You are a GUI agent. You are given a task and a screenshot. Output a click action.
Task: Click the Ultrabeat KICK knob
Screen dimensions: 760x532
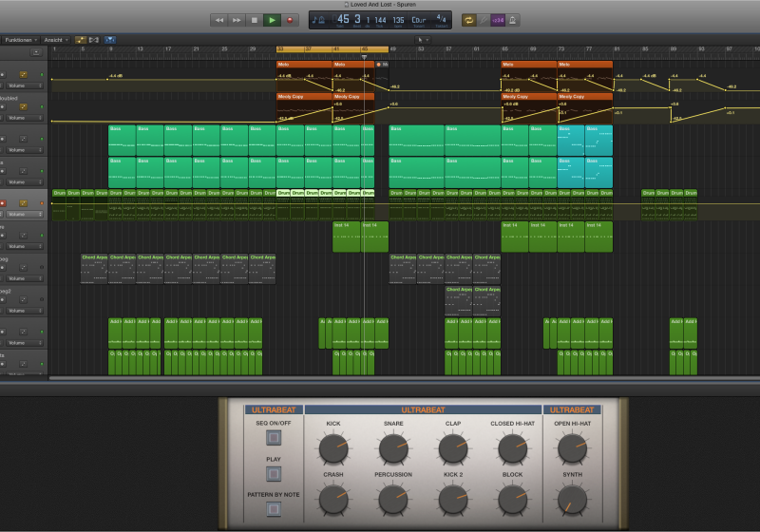tap(333, 448)
